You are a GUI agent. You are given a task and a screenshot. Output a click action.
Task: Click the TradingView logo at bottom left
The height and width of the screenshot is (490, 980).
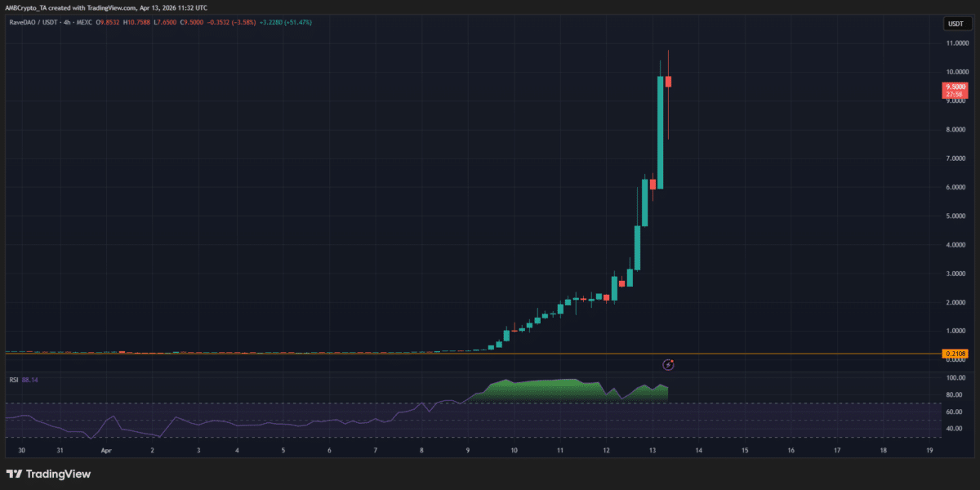tap(48, 474)
